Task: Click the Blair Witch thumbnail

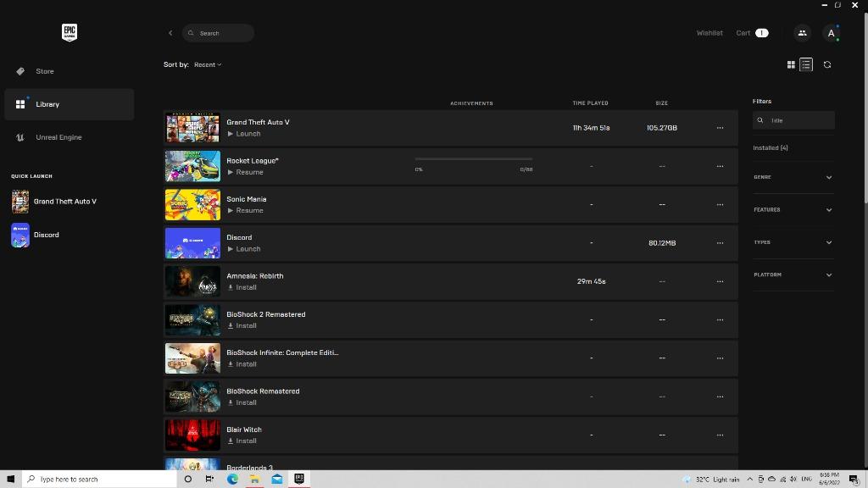Action: tap(192, 435)
